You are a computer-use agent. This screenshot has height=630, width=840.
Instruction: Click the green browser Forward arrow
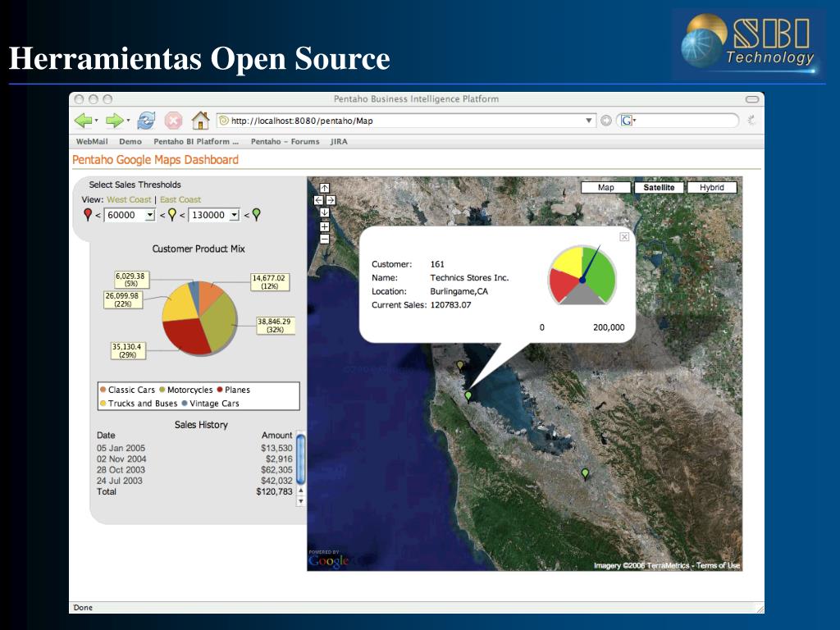[115, 121]
